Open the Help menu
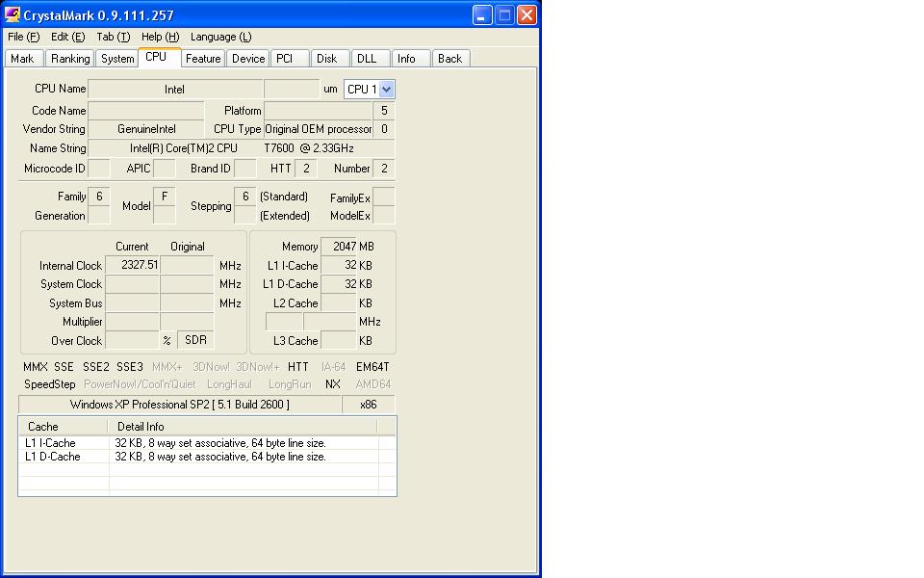924x578 pixels. [x=161, y=37]
